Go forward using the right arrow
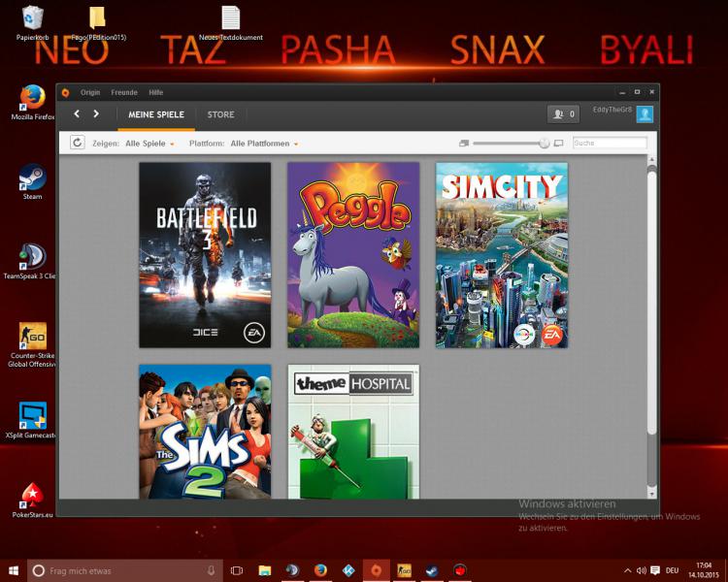This screenshot has width=728, height=582. (x=96, y=114)
